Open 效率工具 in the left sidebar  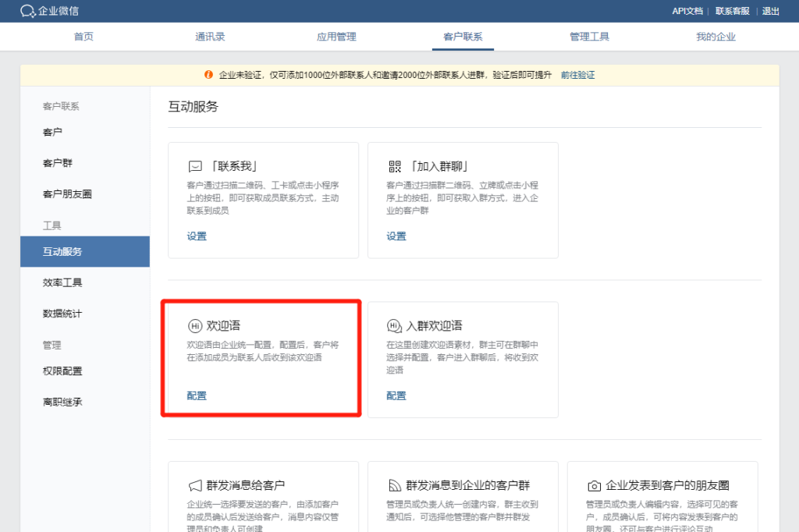click(62, 282)
